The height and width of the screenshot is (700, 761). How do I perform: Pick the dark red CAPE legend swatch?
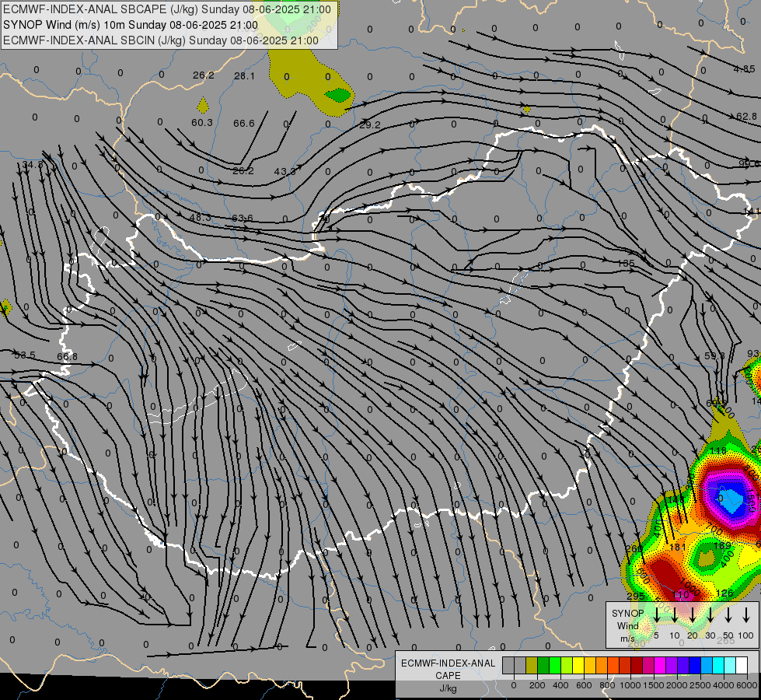(x=637, y=666)
